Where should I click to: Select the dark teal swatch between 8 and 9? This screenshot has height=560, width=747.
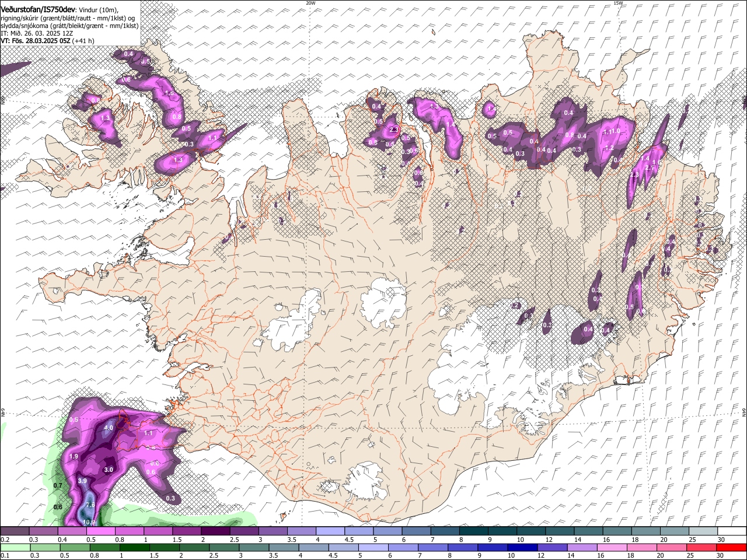point(474,531)
